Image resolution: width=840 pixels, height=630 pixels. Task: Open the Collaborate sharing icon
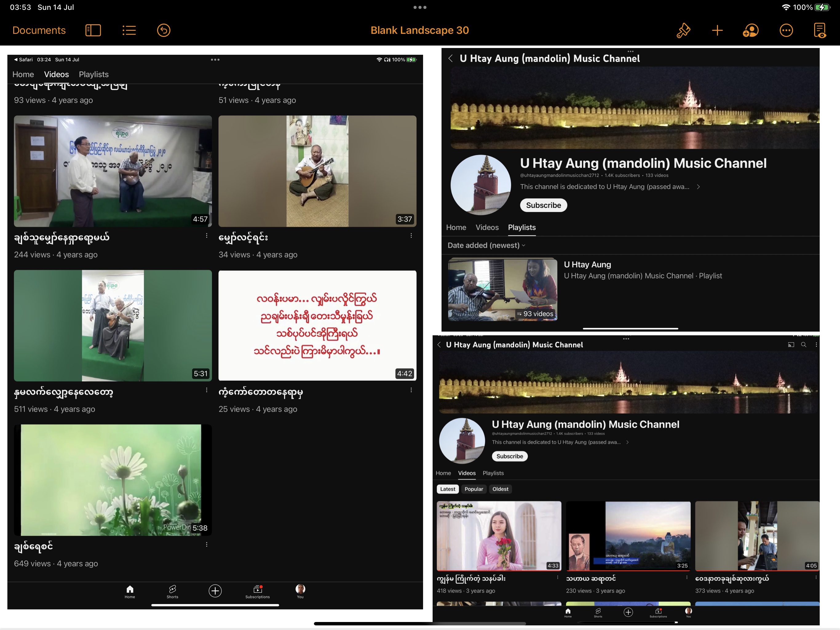[x=751, y=30]
